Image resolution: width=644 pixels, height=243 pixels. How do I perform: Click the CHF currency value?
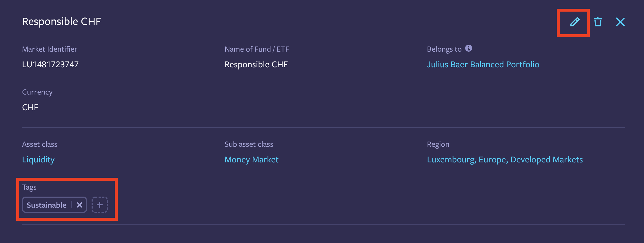coord(30,107)
